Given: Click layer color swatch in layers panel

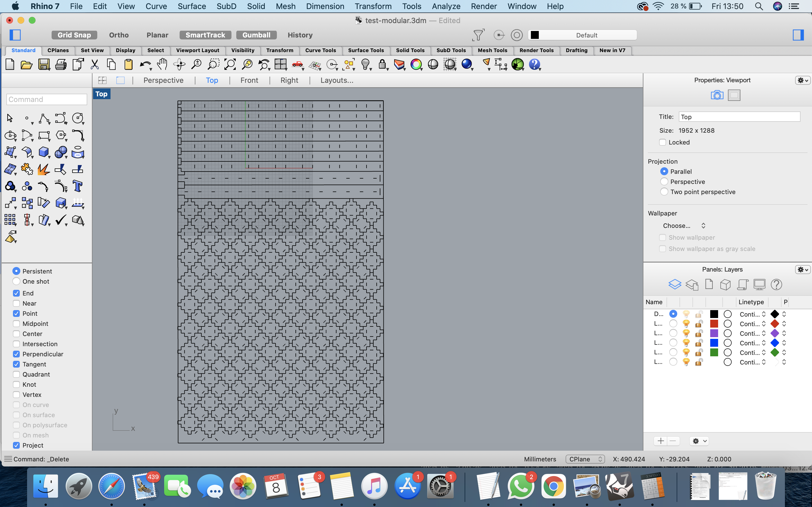Looking at the screenshot, I should [713, 314].
